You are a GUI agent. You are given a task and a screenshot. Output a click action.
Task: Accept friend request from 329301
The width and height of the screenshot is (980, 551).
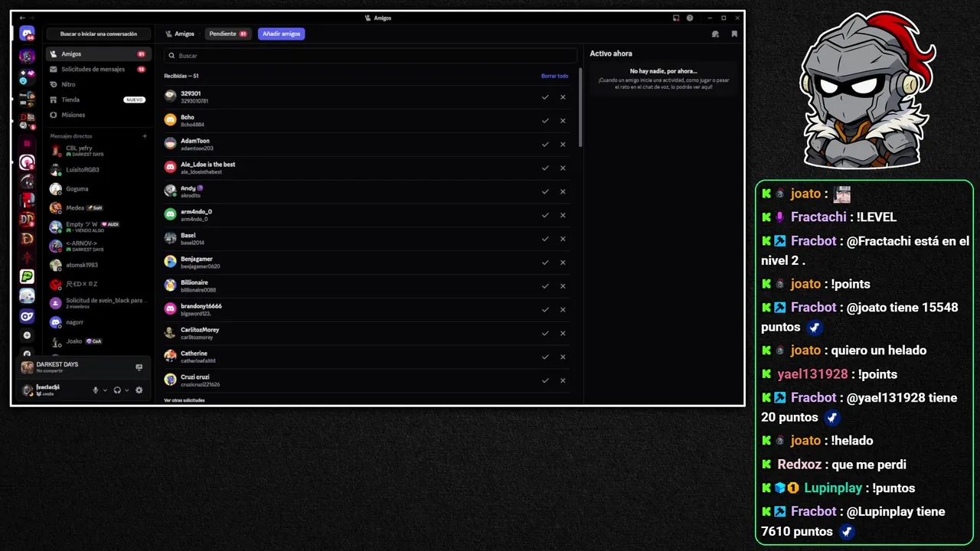coord(545,97)
